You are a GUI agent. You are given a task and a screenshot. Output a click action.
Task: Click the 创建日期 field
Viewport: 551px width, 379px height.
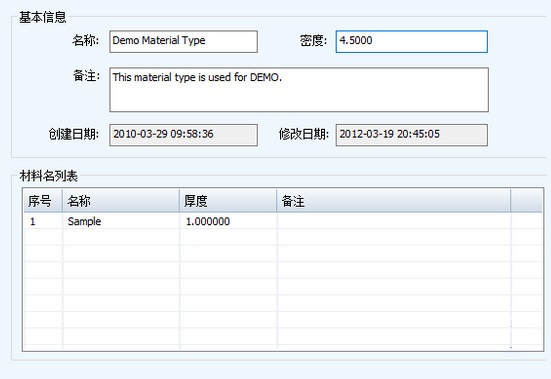pos(183,135)
